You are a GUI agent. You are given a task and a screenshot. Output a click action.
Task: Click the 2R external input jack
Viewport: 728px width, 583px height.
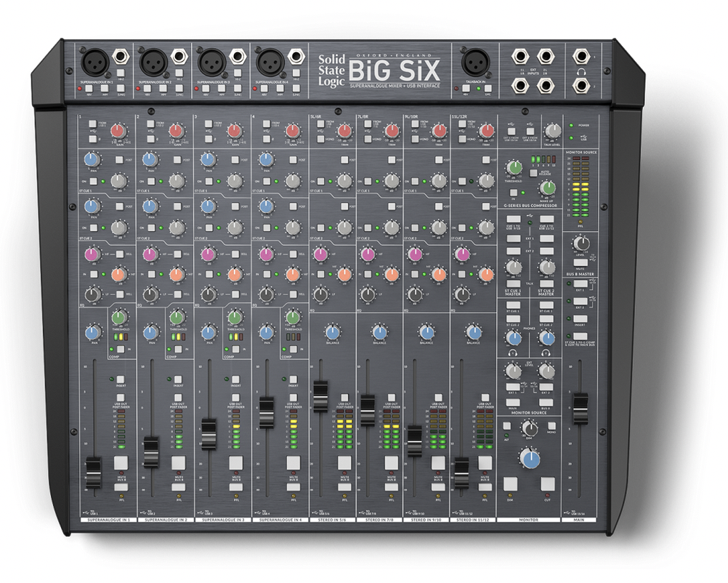pos(546,86)
